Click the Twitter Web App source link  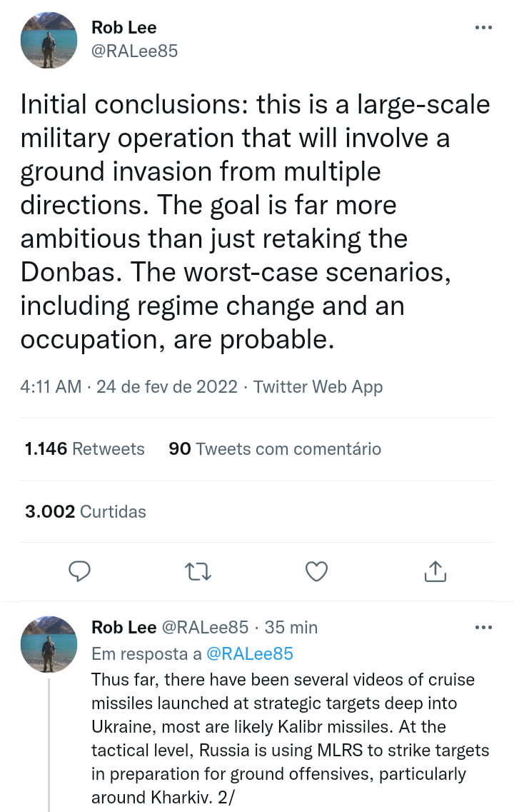click(x=318, y=387)
